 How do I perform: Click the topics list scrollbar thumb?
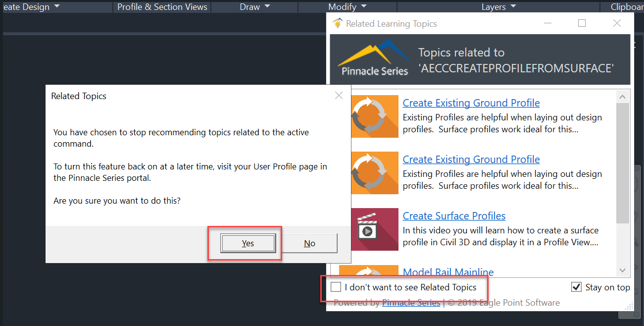click(623, 163)
